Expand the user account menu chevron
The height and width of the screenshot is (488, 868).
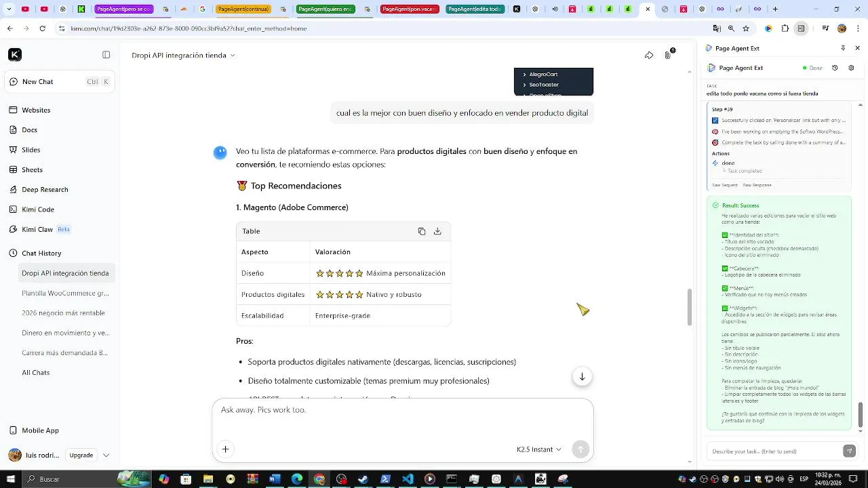pos(106,455)
